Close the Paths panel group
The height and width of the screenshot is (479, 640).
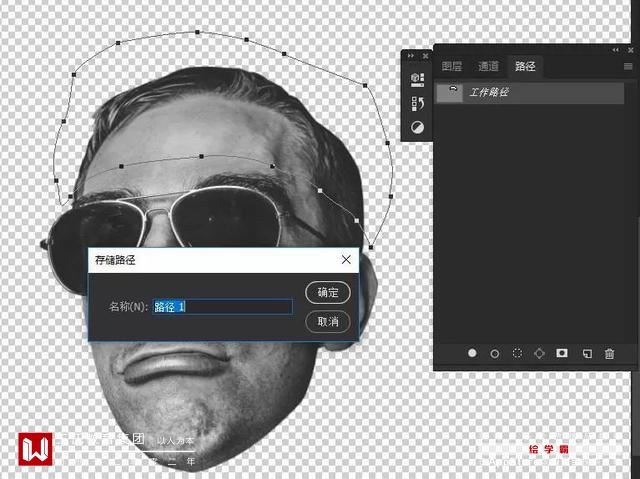click(x=631, y=50)
